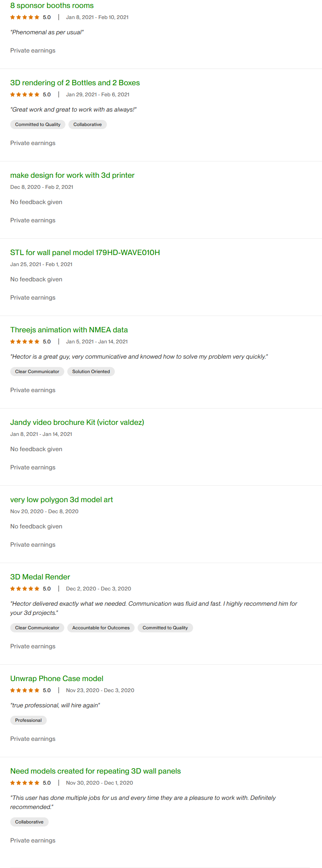Open 'Need models created for repeating 3D wall panels'

pos(95,771)
